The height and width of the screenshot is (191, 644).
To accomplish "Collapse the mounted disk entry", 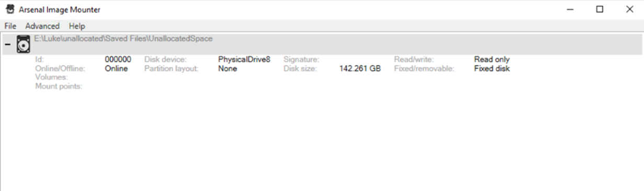I will click(x=7, y=44).
